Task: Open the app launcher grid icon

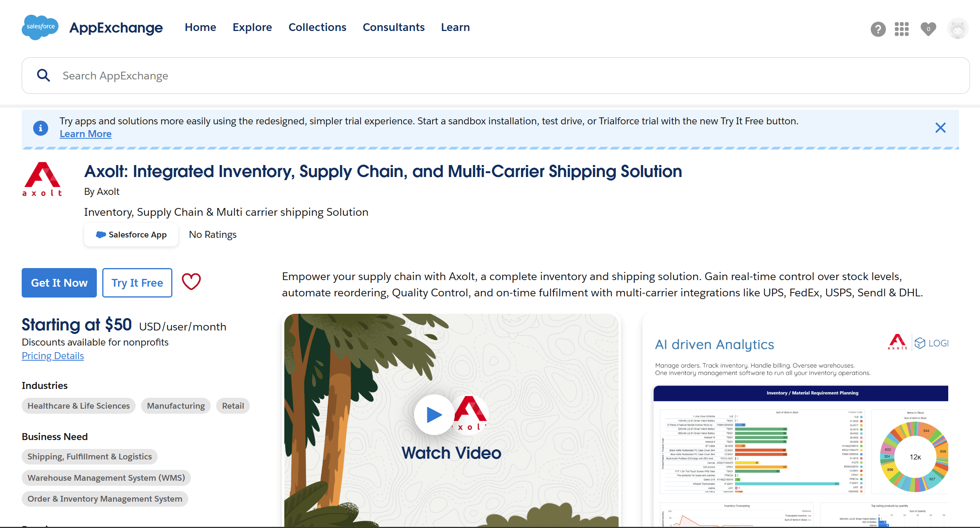Action: (x=901, y=29)
